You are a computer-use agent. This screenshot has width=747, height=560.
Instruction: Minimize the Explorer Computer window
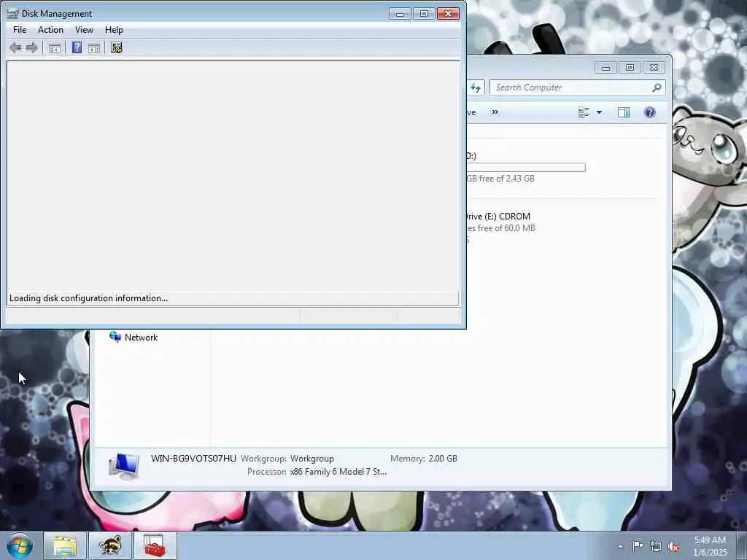(x=605, y=68)
